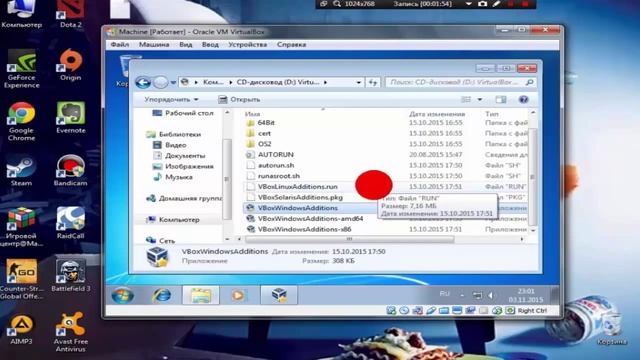Screen dimensions: 640x360
Task: Select the cert folder
Action: [259, 133]
